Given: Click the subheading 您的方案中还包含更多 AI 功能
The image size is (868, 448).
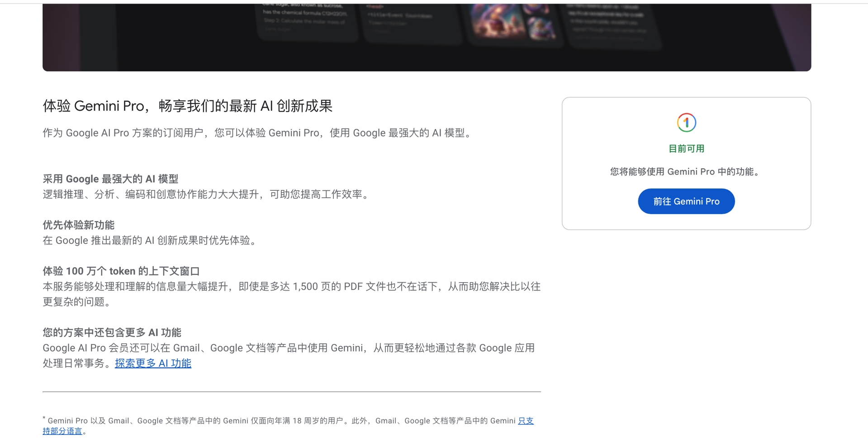Looking at the screenshot, I should 112,333.
